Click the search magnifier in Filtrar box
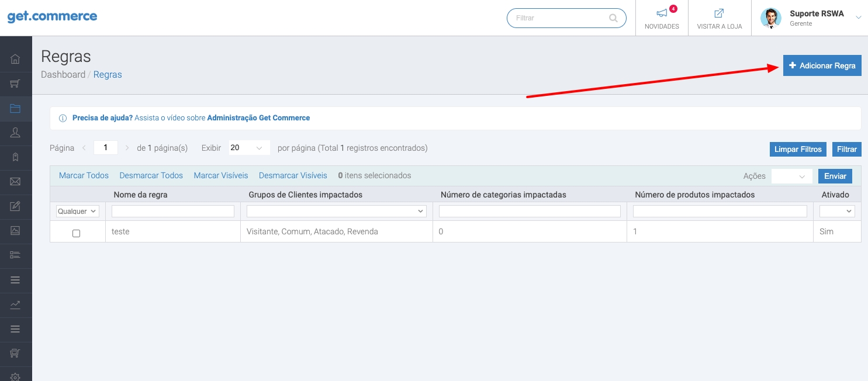 point(613,18)
